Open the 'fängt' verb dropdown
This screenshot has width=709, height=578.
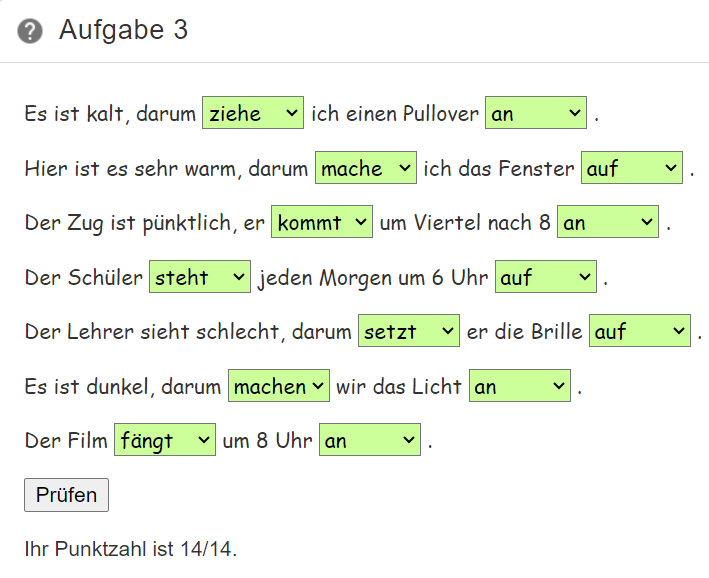[x=165, y=440]
